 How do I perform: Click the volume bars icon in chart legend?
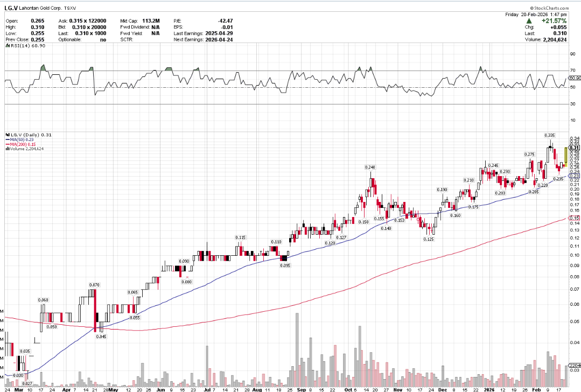click(x=6, y=149)
